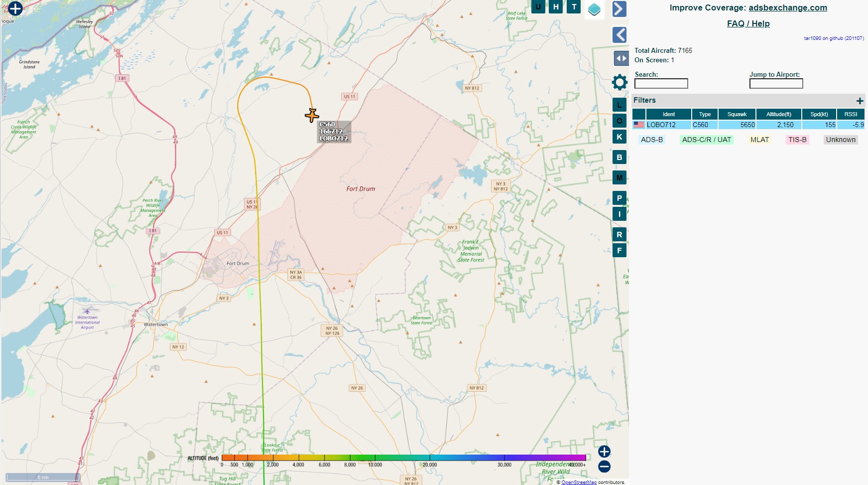
Task: Zoom out with the map minus button
Action: [604, 467]
